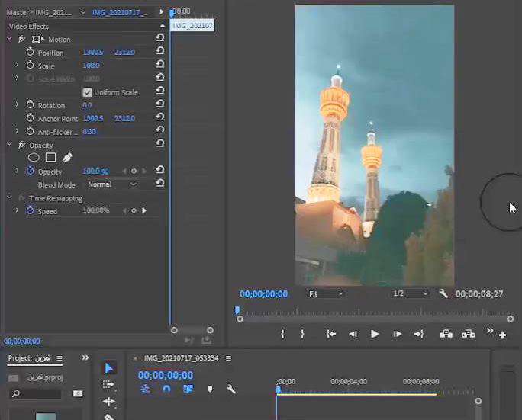Open timeline display settings wrench

pyautogui.click(x=231, y=389)
